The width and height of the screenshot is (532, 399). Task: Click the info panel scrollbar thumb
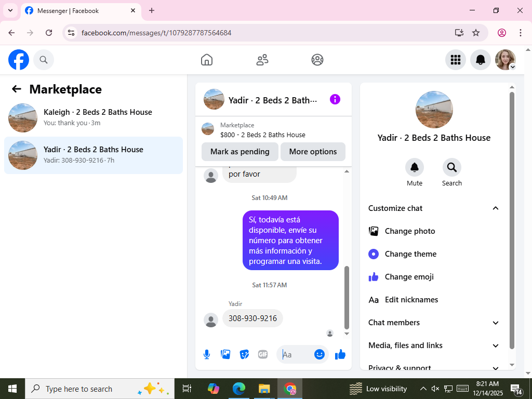pyautogui.click(x=512, y=220)
